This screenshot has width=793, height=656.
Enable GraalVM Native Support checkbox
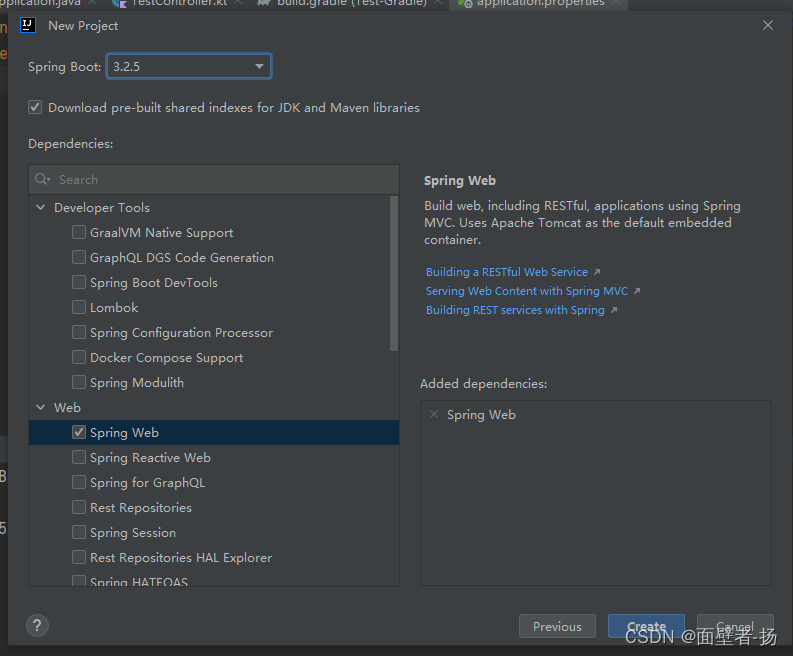(x=79, y=232)
